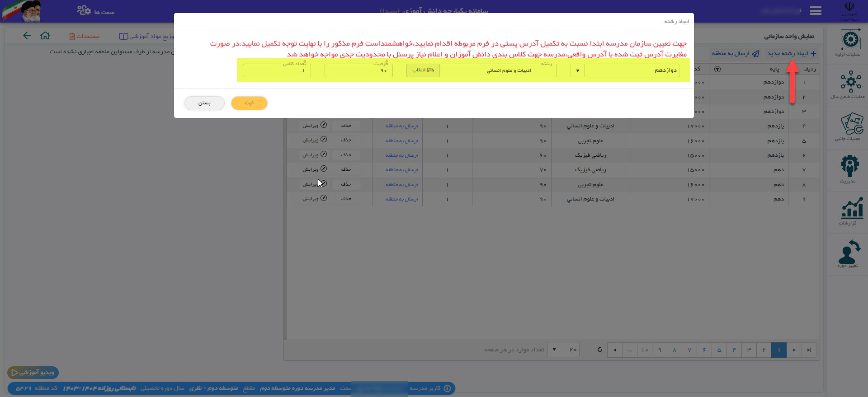Click the ظرفیت capacity input field
This screenshot has height=397, width=868.
click(358, 71)
